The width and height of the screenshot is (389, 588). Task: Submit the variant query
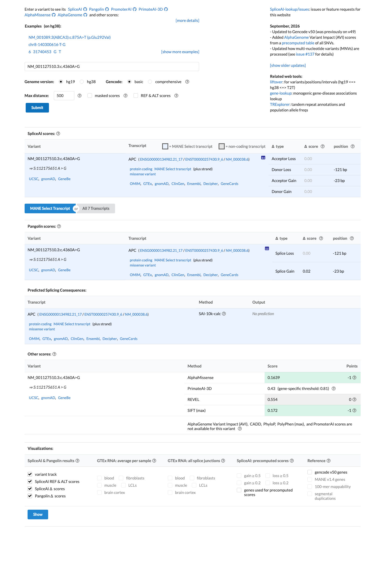pyautogui.click(x=37, y=108)
